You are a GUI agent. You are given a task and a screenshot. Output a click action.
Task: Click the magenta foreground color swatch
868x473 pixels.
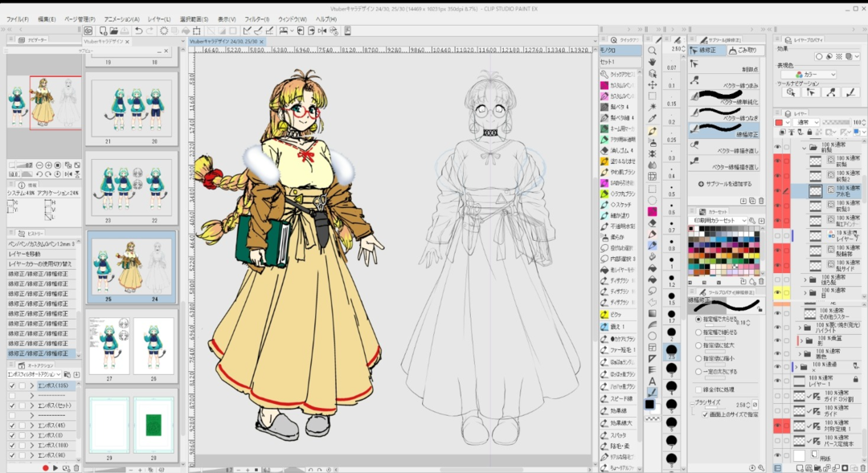(x=652, y=211)
